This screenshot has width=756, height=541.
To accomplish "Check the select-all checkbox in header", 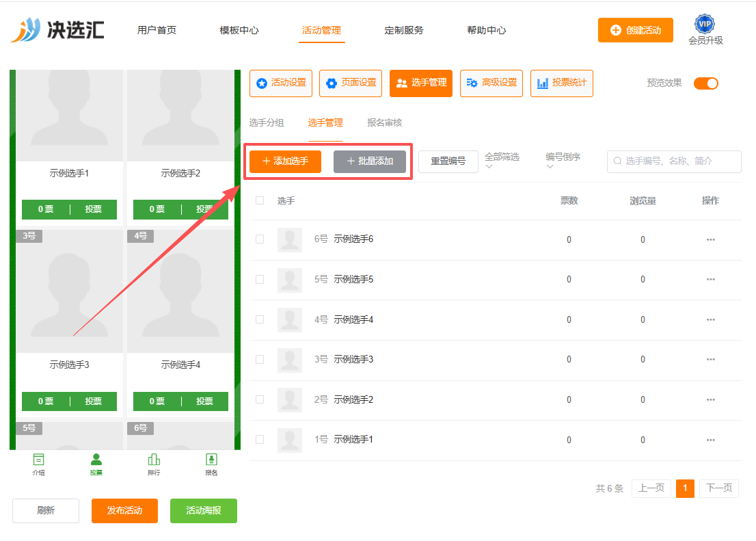I will [260, 200].
